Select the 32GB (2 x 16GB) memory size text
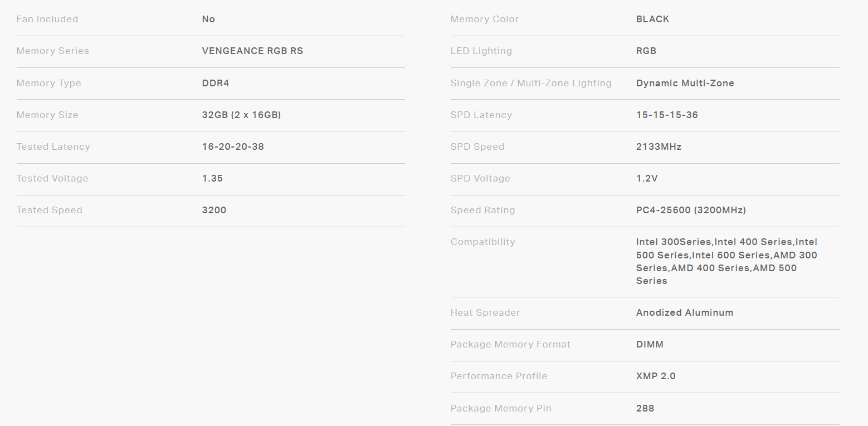This screenshot has width=868, height=426. click(x=241, y=115)
